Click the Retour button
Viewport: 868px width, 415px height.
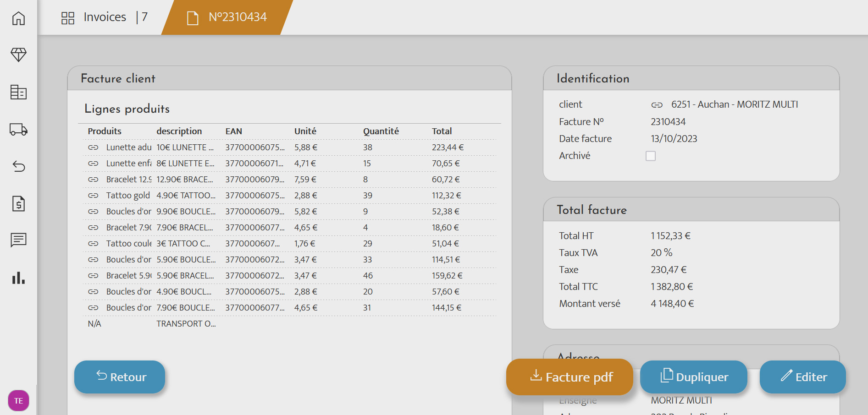coord(120,377)
